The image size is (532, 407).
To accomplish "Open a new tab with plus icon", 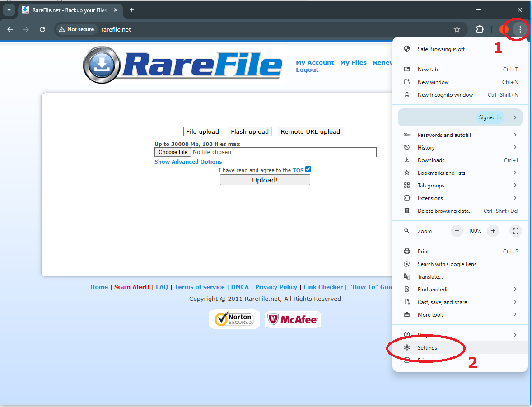I will tap(132, 10).
